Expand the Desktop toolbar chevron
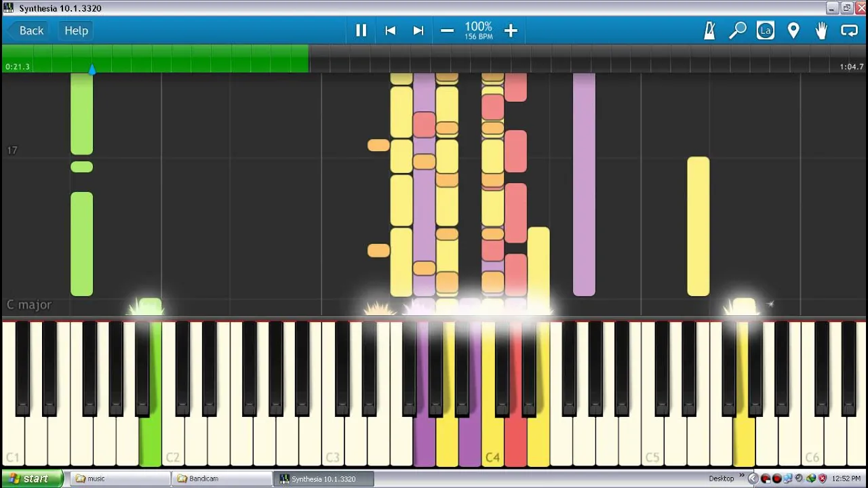This screenshot has width=868, height=488. 741,476
